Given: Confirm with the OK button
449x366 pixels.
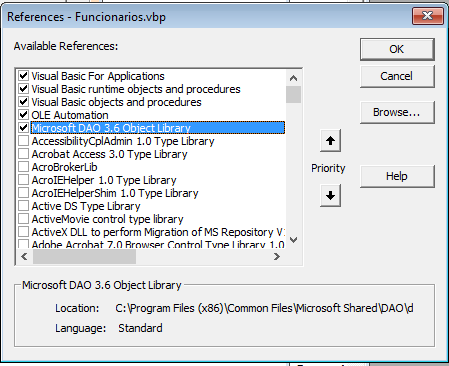Looking at the screenshot, I should tap(397, 49).
